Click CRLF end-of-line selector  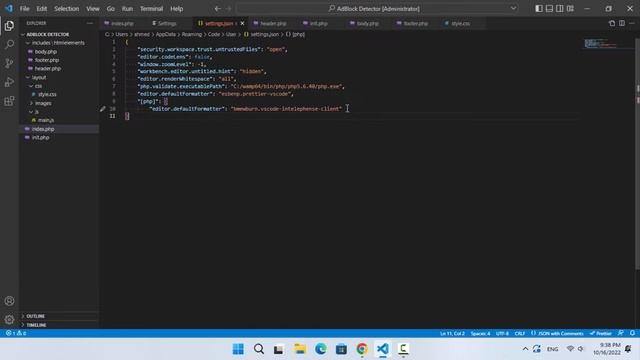click(x=520, y=333)
